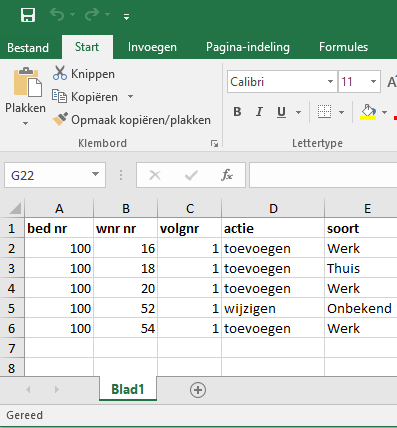Click cell containing 'bed nr'
Image resolution: width=397 pixels, height=428 pixels.
59,228
